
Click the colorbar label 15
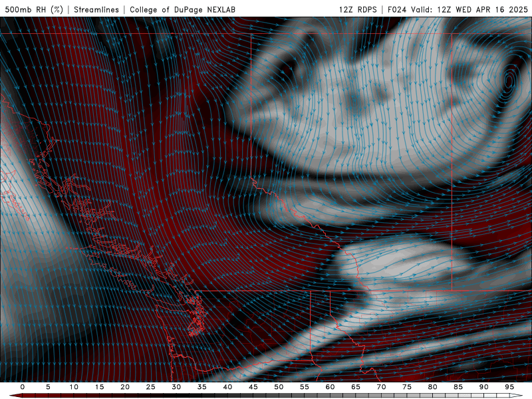pyautogui.click(x=99, y=387)
